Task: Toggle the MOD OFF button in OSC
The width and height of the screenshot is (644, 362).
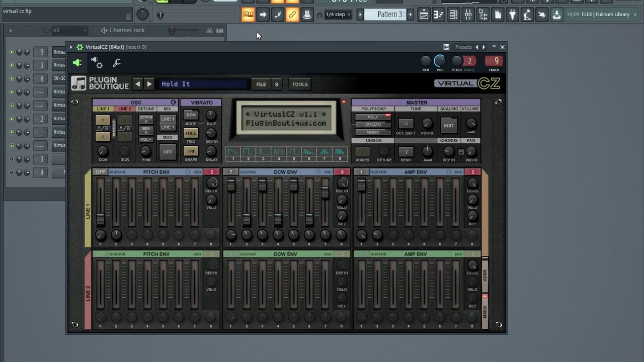Action: (x=168, y=152)
